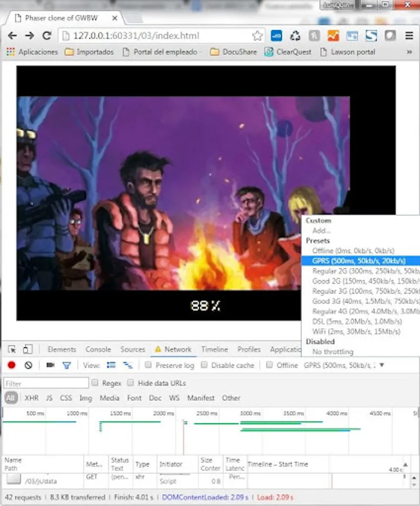Image resolution: width=420 pixels, height=506 pixels.
Task: Select the WiFi throttling preset
Action: (x=360, y=331)
